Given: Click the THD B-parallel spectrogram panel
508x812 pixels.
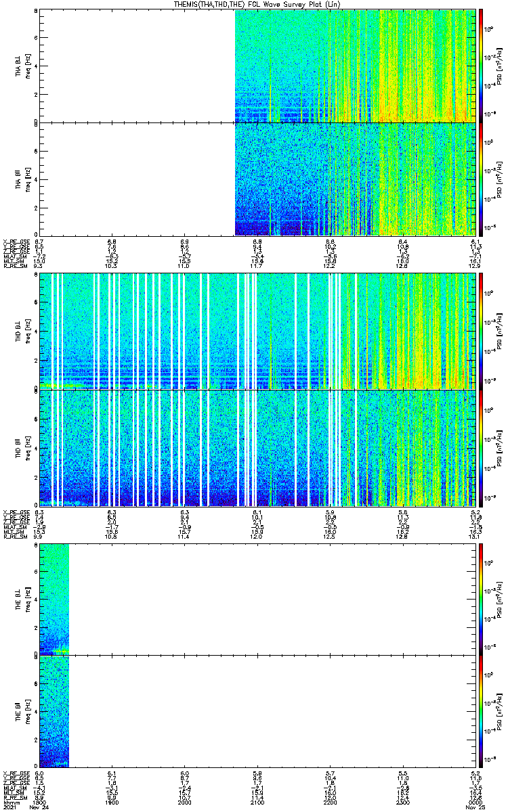Looking at the screenshot, I should pos(256,447).
